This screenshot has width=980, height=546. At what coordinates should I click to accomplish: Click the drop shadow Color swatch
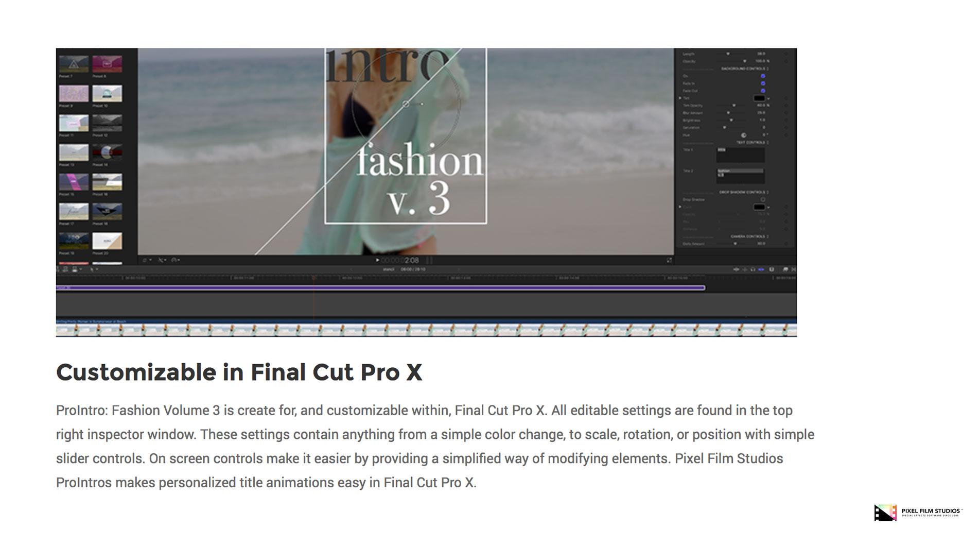click(759, 207)
